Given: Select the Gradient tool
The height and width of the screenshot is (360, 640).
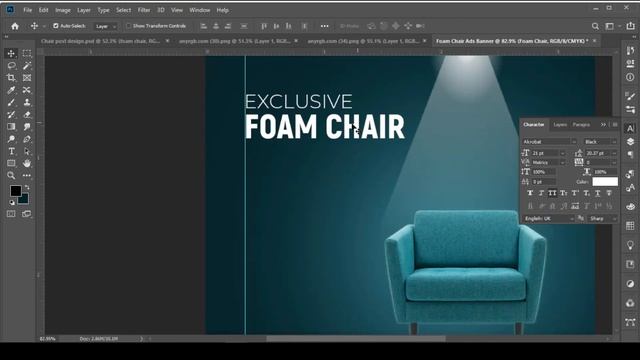Looking at the screenshot, I should tap(11, 127).
